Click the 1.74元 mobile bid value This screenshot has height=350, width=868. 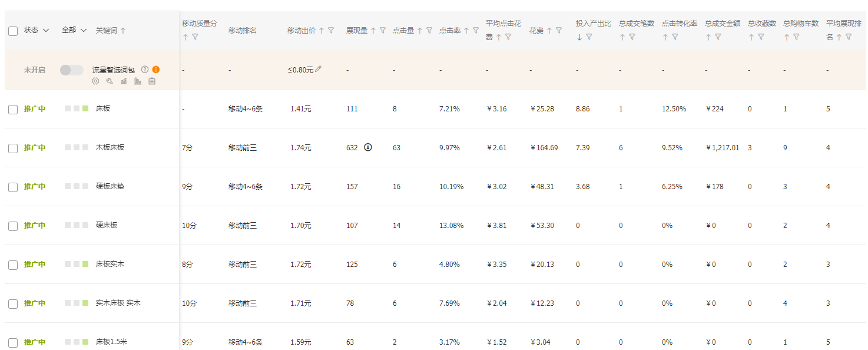tap(300, 148)
